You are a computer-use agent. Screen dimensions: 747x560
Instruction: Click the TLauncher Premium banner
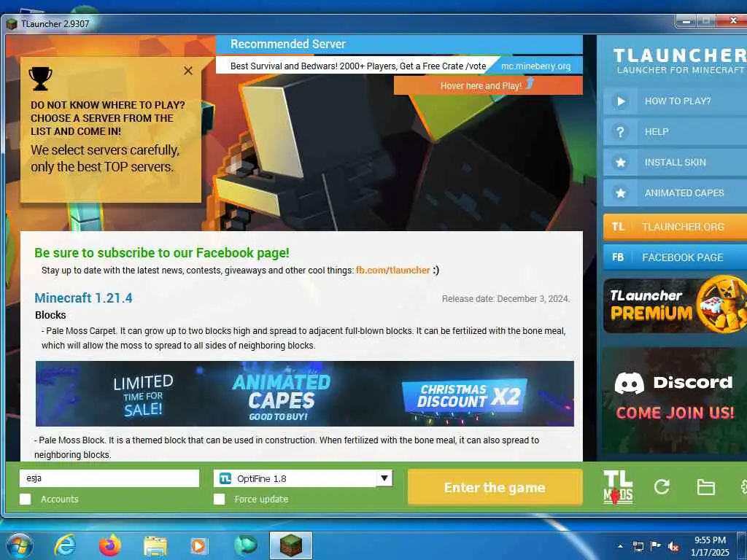[x=675, y=305]
